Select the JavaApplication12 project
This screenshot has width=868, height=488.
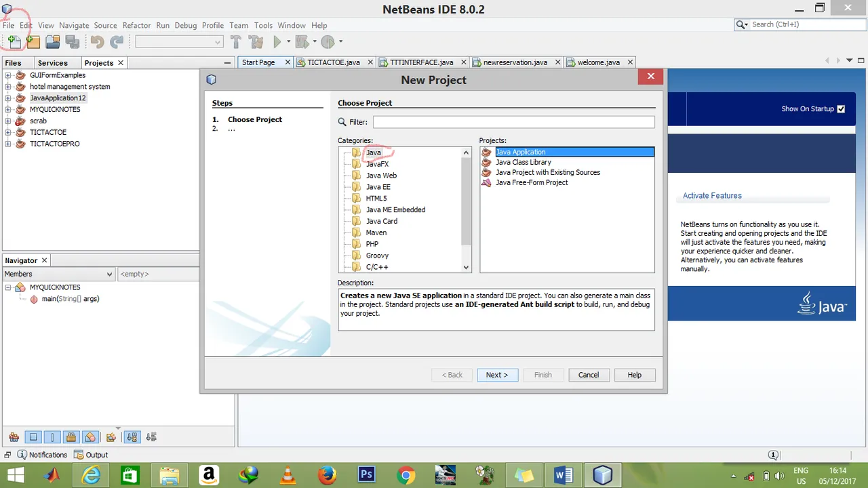coord(58,98)
